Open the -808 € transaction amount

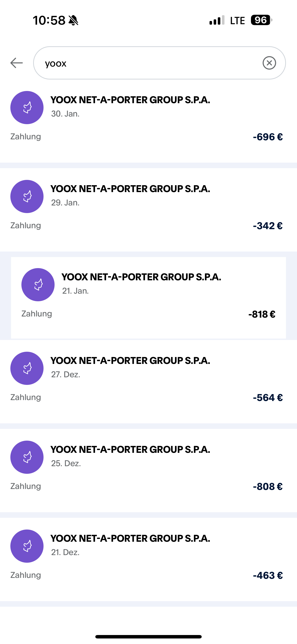268,487
